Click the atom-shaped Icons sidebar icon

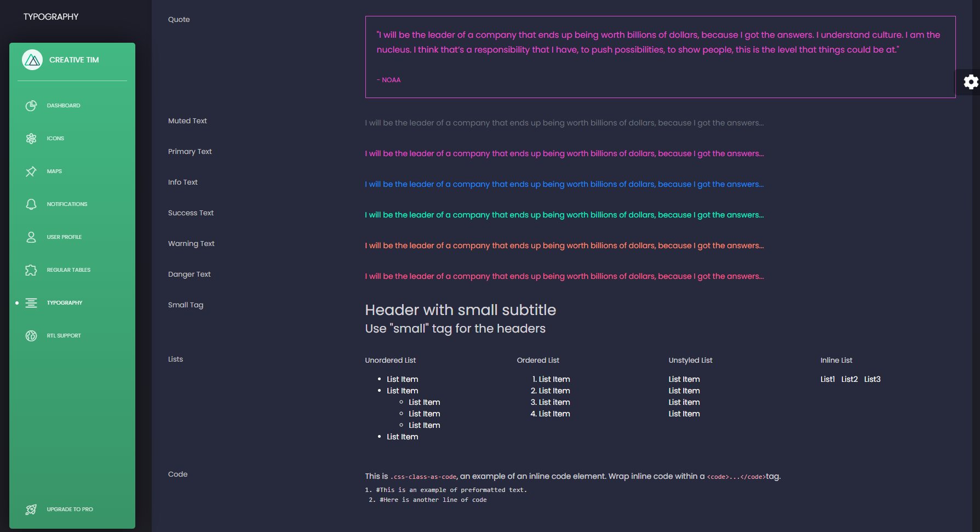(x=31, y=138)
